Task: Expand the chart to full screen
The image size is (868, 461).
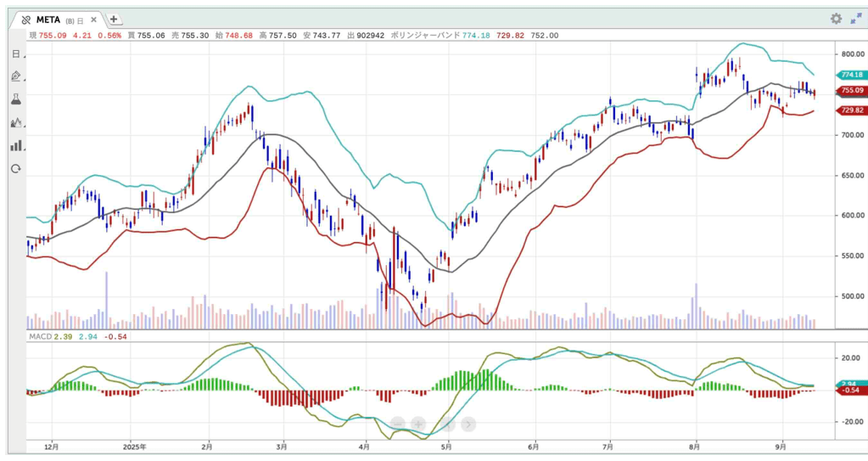Action: [x=856, y=19]
